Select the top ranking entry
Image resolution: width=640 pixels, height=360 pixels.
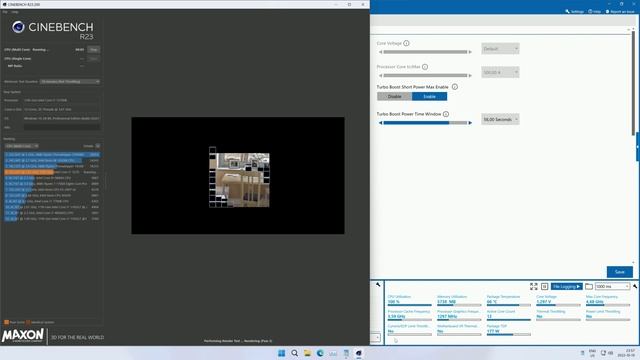click(x=52, y=155)
